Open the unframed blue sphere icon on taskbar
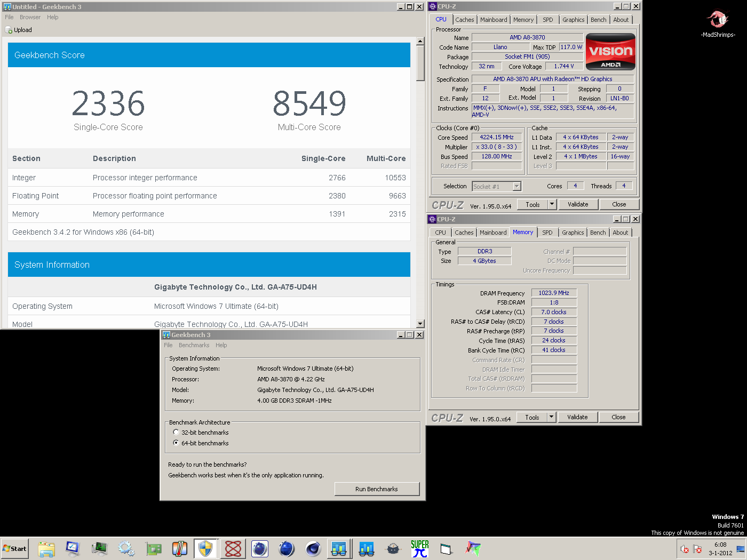Viewport: 747px width, 560px height. coord(287,549)
